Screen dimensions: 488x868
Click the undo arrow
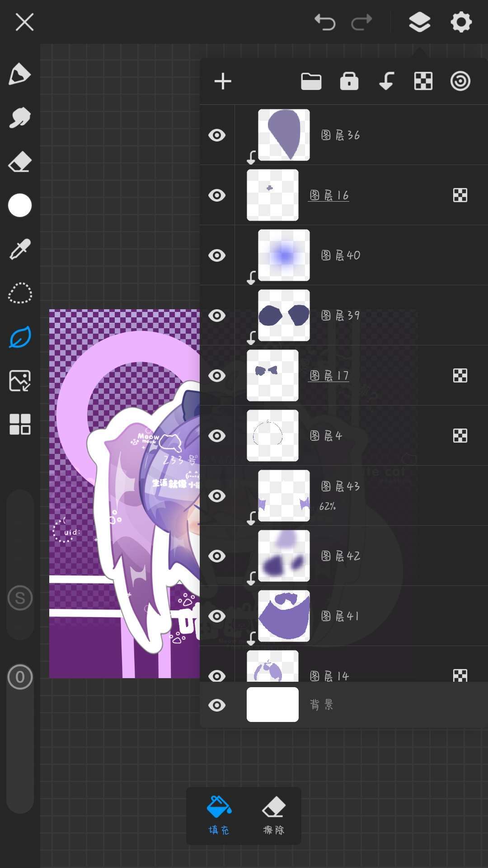(x=325, y=22)
